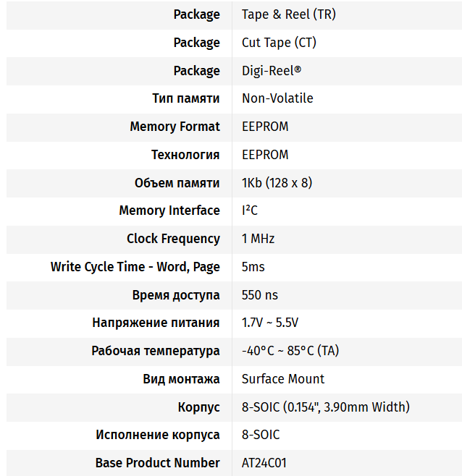This screenshot has height=476, width=462.
Task: Select the I²C memory interface value
Action: (x=250, y=211)
